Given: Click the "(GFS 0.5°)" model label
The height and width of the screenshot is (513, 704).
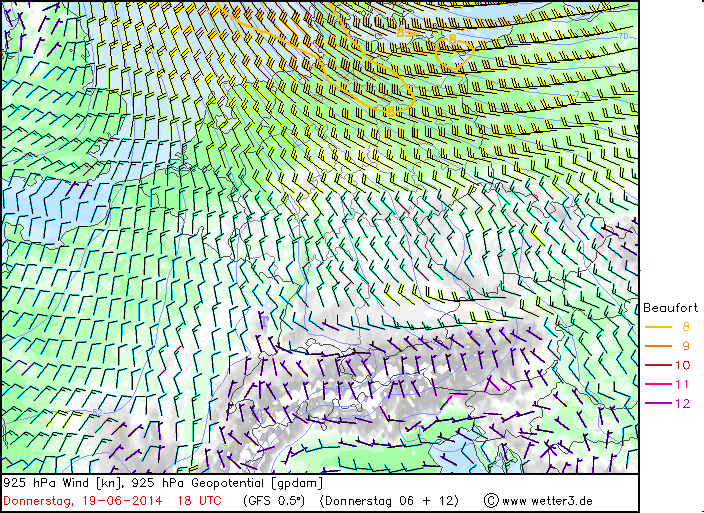Looking at the screenshot, I should click(x=274, y=501).
